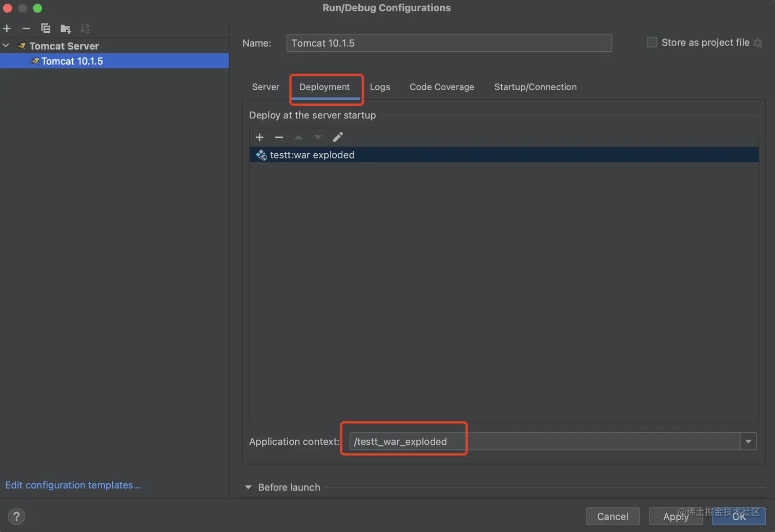
Task: Click gear icon beside Store as project file
Action: [x=758, y=43]
